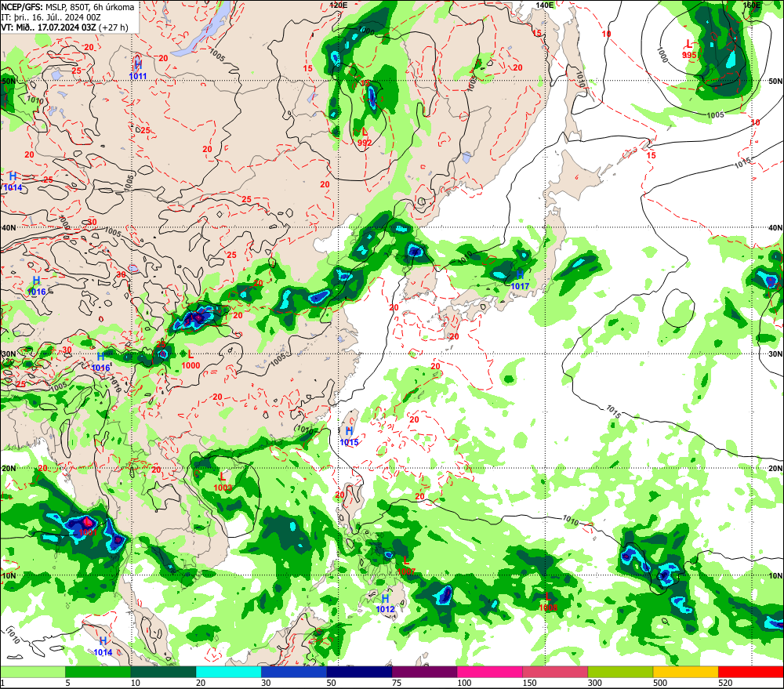Screen dimensions: 784x689
Task: Click the legend value 500
Action: (x=660, y=683)
